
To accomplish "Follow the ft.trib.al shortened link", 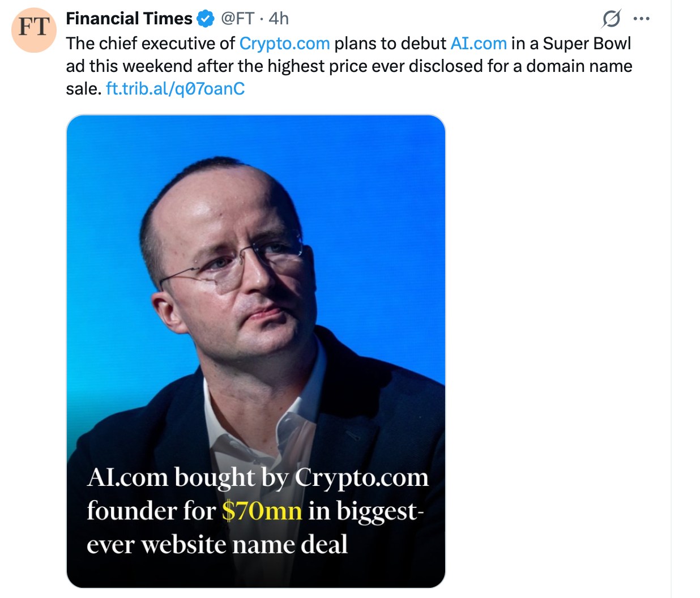I will pyautogui.click(x=175, y=88).
